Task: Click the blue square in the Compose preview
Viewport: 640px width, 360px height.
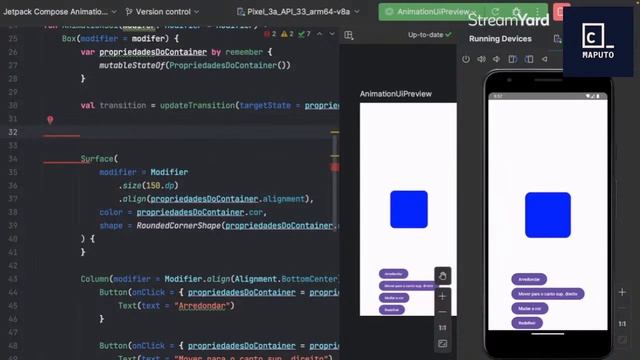Action: [409, 209]
